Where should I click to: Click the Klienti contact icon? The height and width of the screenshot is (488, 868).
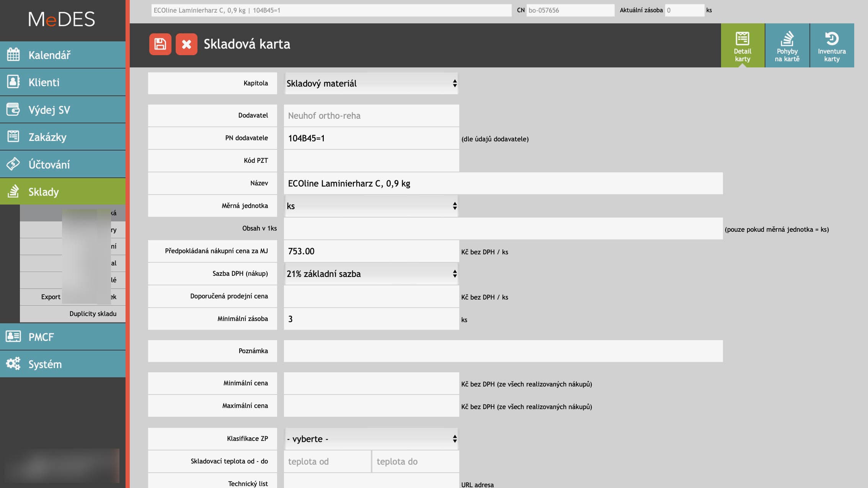point(13,82)
